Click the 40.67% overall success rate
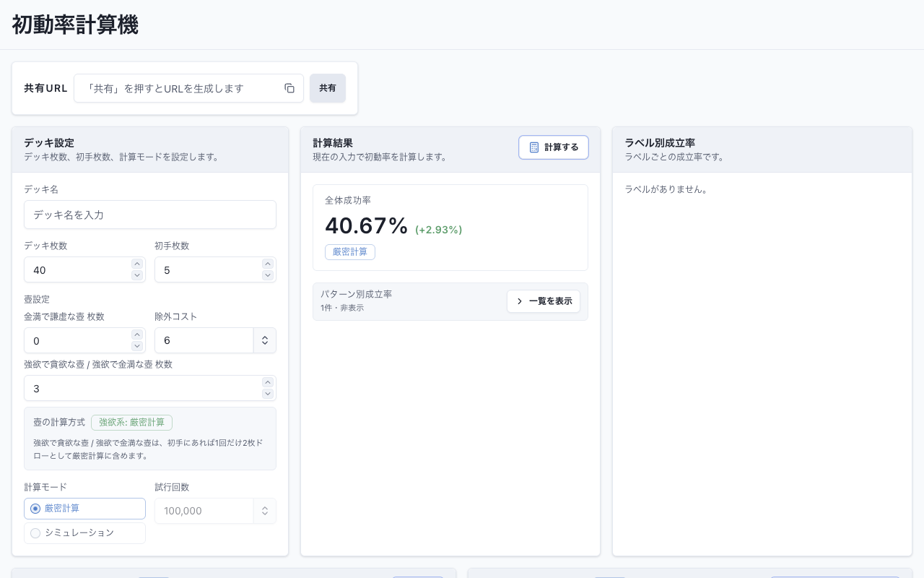Screen dimensions: 924x578 [367, 226]
